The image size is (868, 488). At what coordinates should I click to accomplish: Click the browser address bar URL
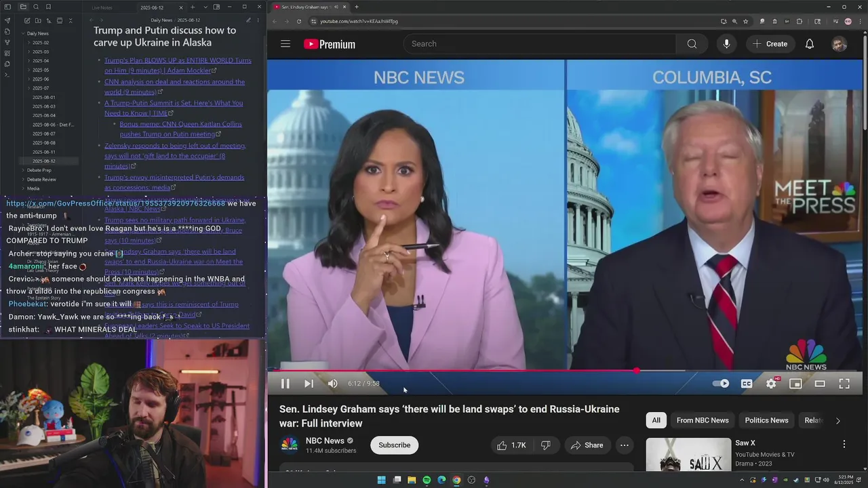(359, 21)
